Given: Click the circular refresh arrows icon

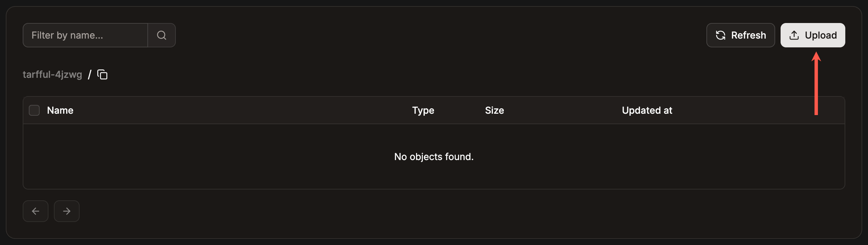Looking at the screenshot, I should tap(721, 35).
